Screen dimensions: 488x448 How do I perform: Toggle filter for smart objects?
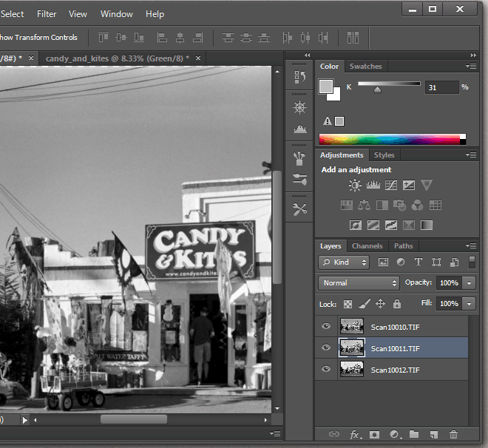(454, 262)
